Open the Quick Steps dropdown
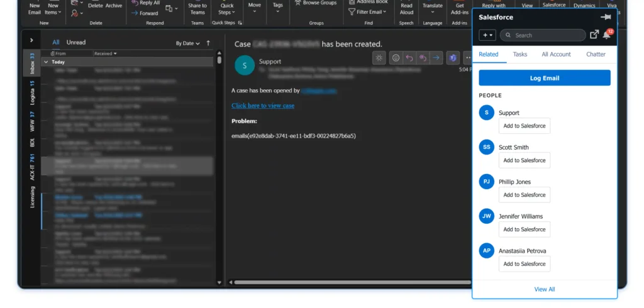Image resolution: width=644 pixels, height=308 pixels. pos(226,8)
